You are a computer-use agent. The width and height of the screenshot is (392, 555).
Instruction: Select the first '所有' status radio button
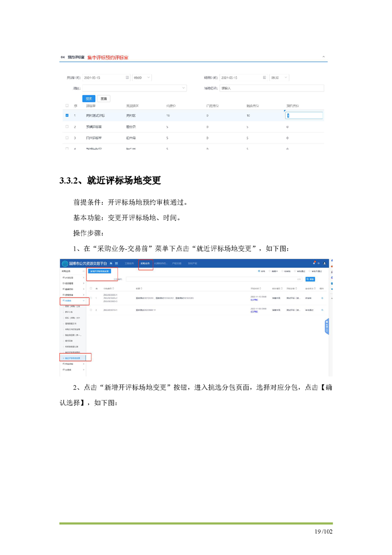259,272
